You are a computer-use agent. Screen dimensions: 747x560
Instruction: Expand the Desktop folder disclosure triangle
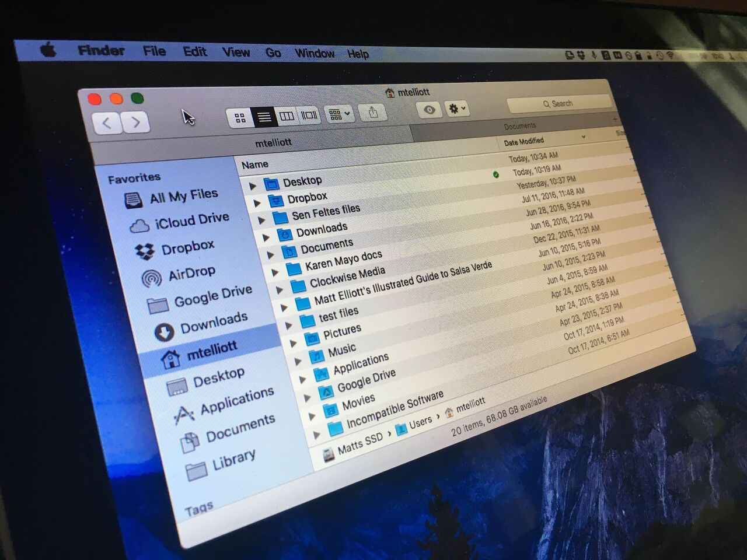click(253, 187)
